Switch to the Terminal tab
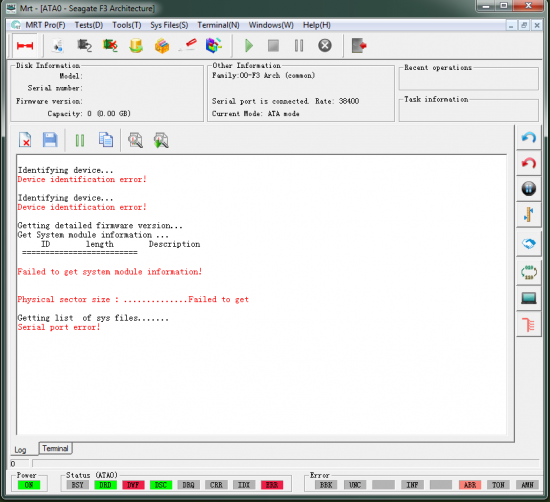 [x=55, y=448]
